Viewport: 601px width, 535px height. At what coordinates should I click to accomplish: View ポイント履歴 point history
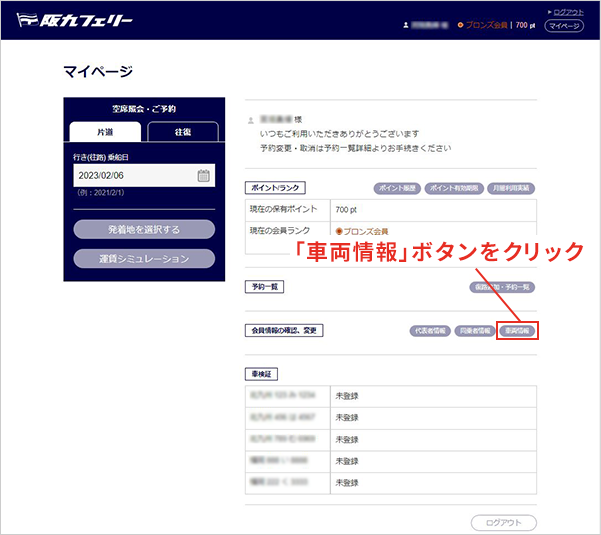(397, 188)
